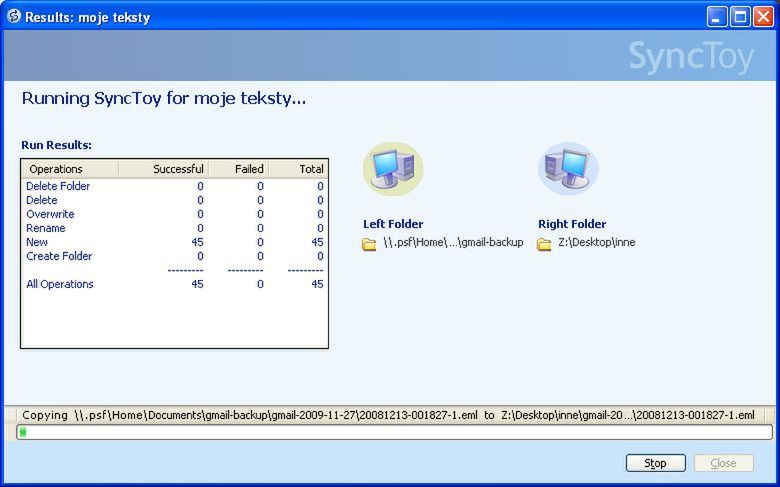
Task: Select the Delete Folder row label
Action: 58,186
